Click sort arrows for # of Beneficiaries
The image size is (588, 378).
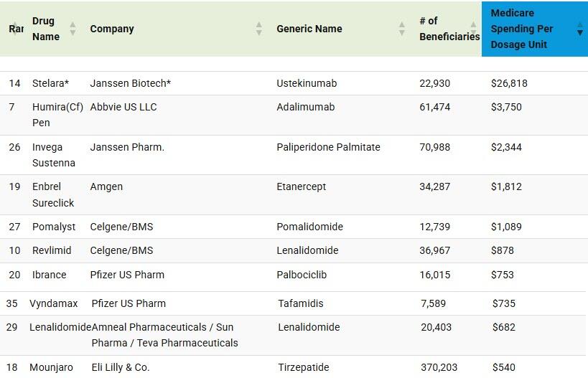[475, 29]
